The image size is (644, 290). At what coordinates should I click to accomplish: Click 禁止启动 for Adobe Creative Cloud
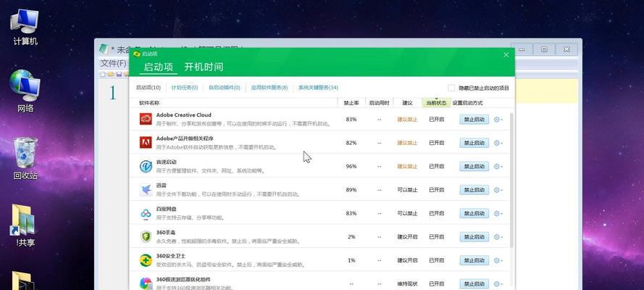pos(474,120)
